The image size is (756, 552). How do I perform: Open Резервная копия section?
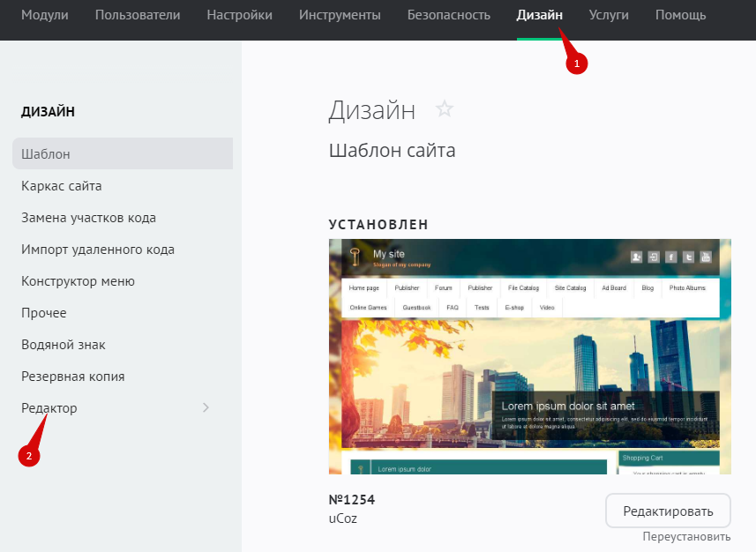pos(72,377)
